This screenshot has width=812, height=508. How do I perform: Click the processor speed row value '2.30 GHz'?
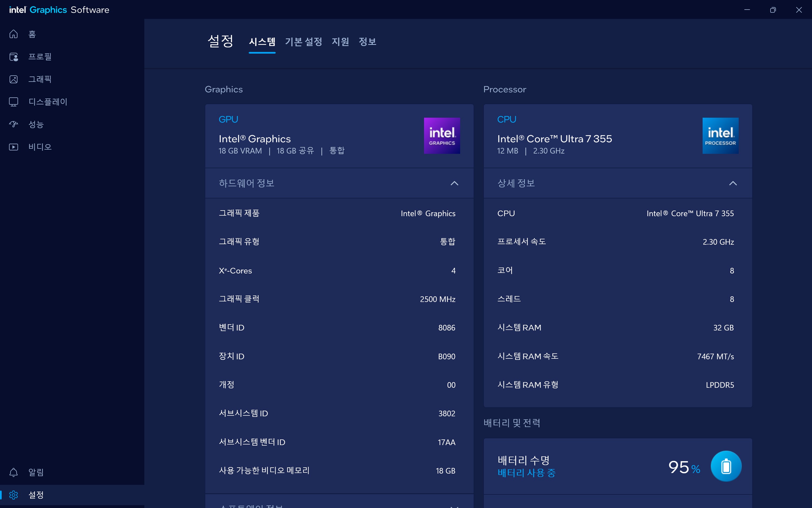click(x=718, y=242)
